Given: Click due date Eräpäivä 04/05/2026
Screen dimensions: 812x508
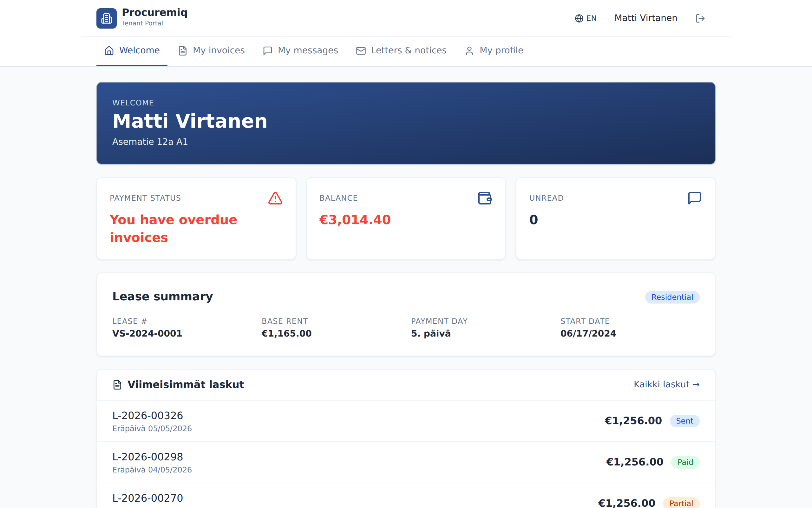Looking at the screenshot, I should pyautogui.click(x=152, y=470).
